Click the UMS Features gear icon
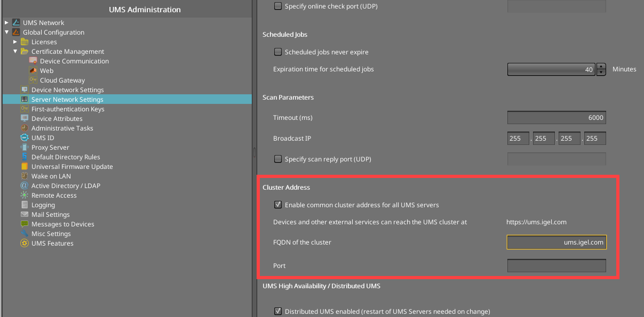Image resolution: width=644 pixels, height=317 pixels. point(25,243)
